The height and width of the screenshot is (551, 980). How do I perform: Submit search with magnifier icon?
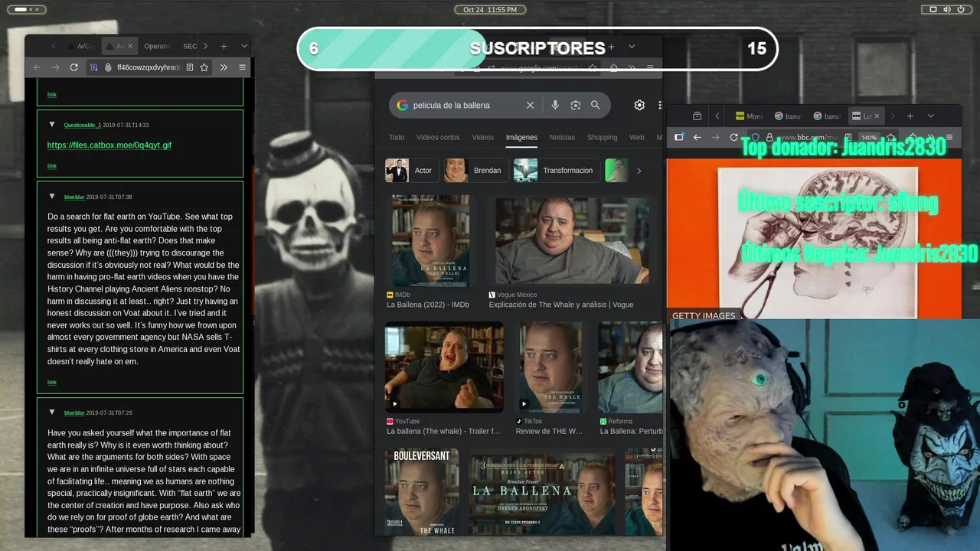point(596,105)
